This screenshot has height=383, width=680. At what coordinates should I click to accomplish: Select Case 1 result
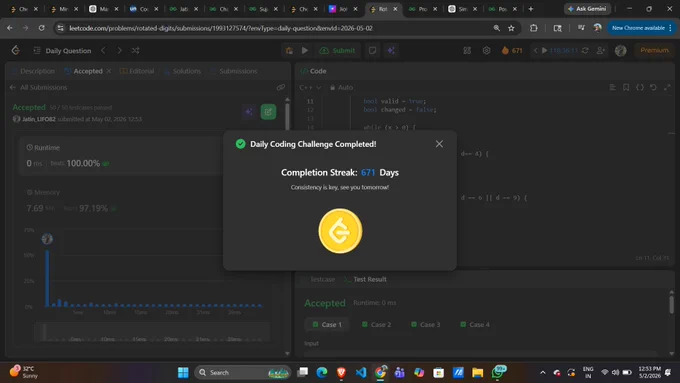[327, 324]
